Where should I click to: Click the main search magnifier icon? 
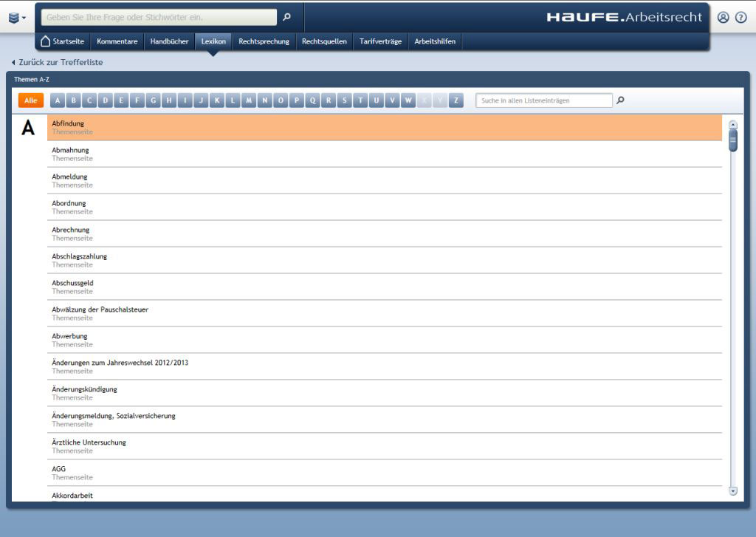287,17
